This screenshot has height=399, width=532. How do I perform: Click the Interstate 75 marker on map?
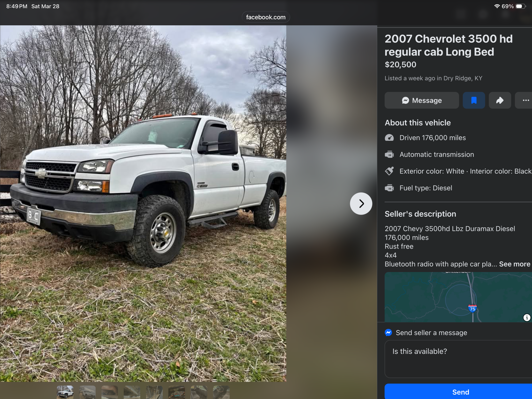472,309
